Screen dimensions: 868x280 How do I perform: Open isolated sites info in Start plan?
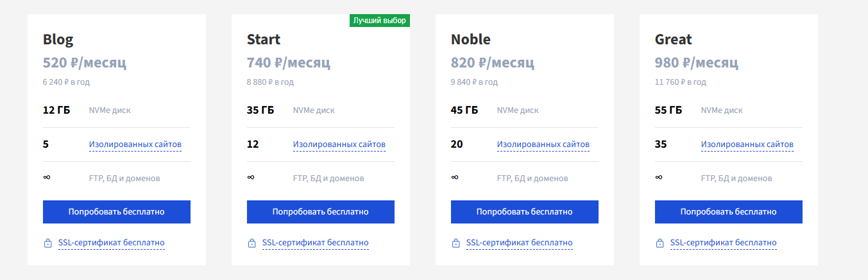coord(339,144)
